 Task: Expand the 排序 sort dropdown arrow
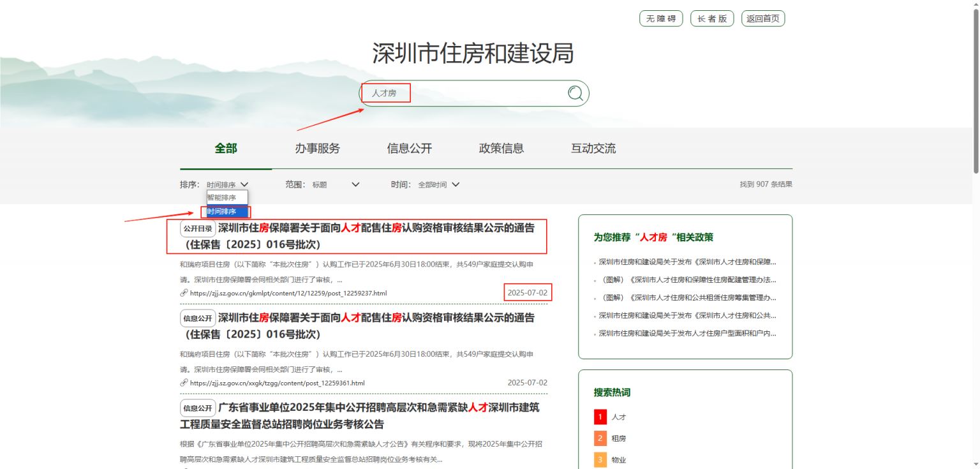245,184
